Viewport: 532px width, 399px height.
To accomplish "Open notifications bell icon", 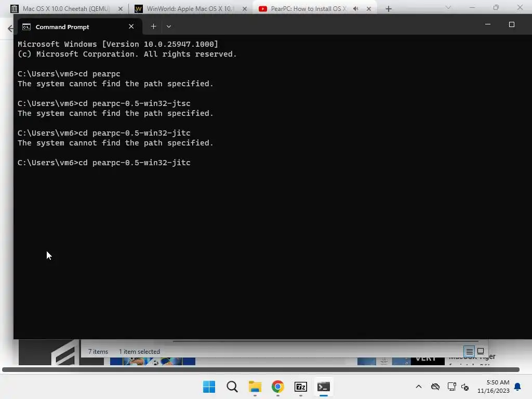I will point(517,387).
